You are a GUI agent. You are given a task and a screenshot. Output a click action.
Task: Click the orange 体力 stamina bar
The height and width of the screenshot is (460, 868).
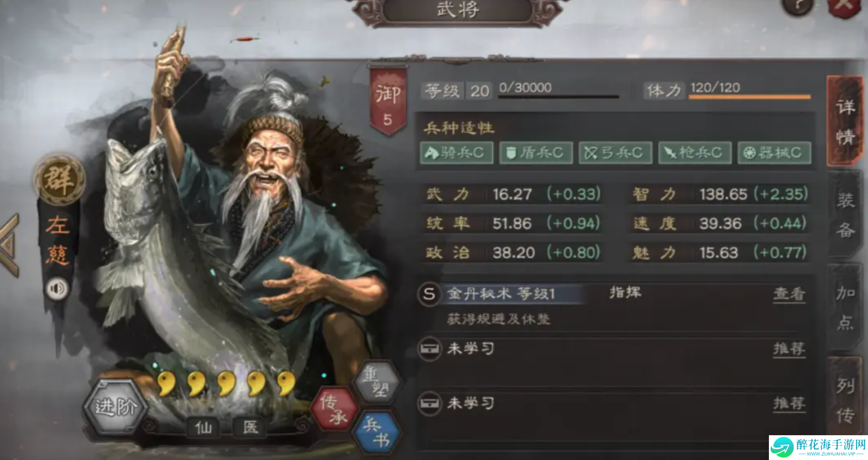(x=750, y=97)
